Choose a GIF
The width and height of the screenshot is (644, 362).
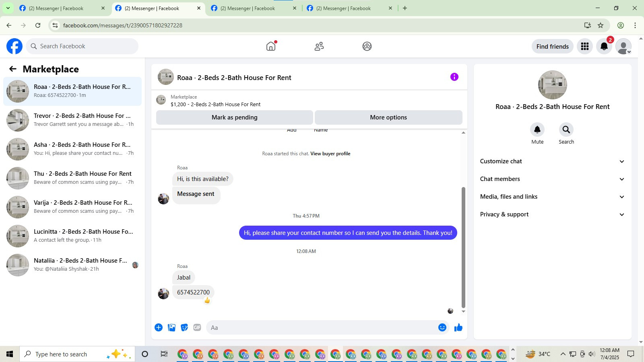pyautogui.click(x=197, y=327)
